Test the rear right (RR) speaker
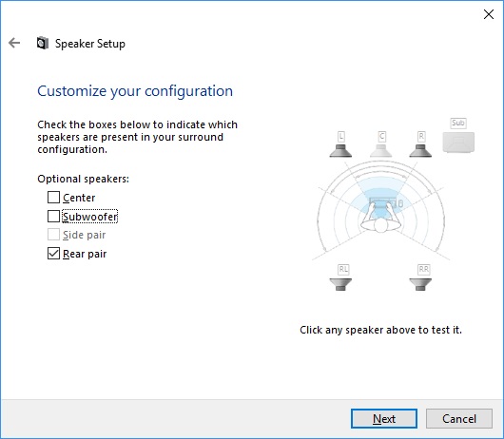504x439 pixels. pos(420,284)
